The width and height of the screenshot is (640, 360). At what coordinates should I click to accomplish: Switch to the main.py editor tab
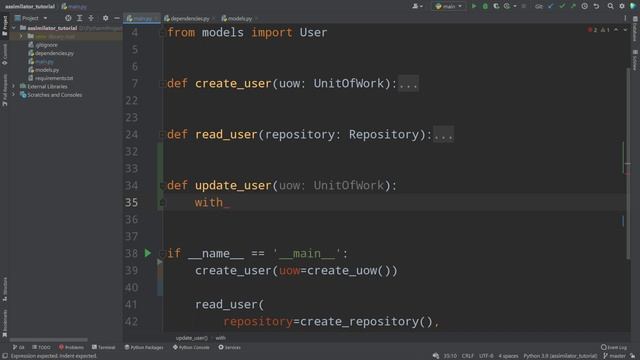141,18
